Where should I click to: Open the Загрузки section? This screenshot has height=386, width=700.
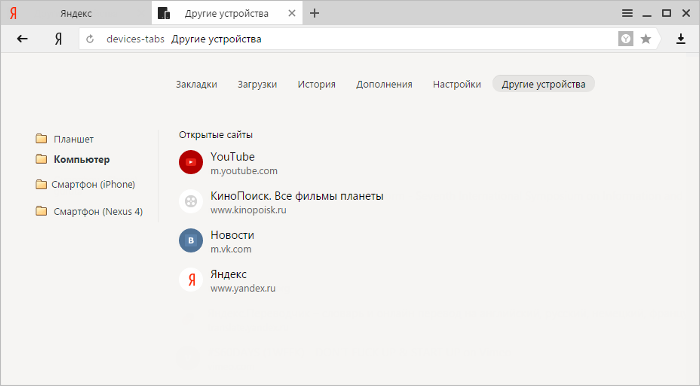257,84
